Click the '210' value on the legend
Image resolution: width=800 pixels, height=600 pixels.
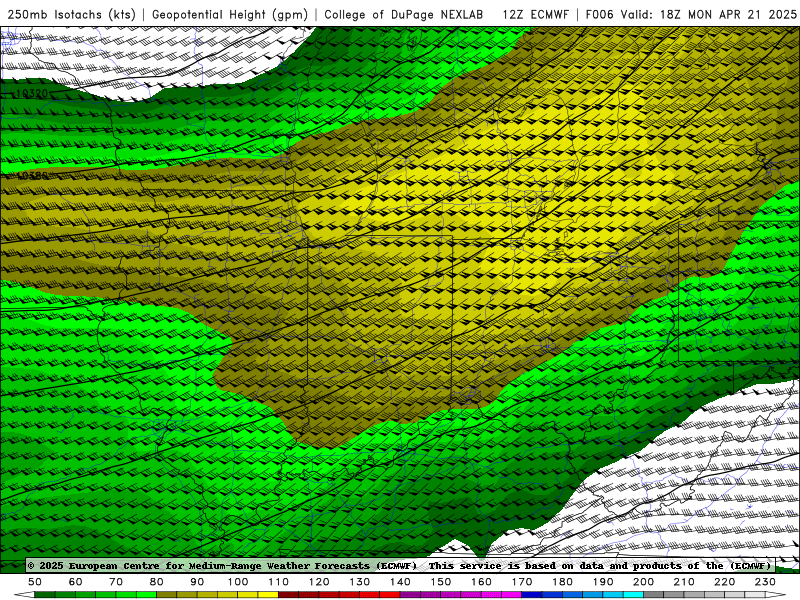click(x=684, y=582)
